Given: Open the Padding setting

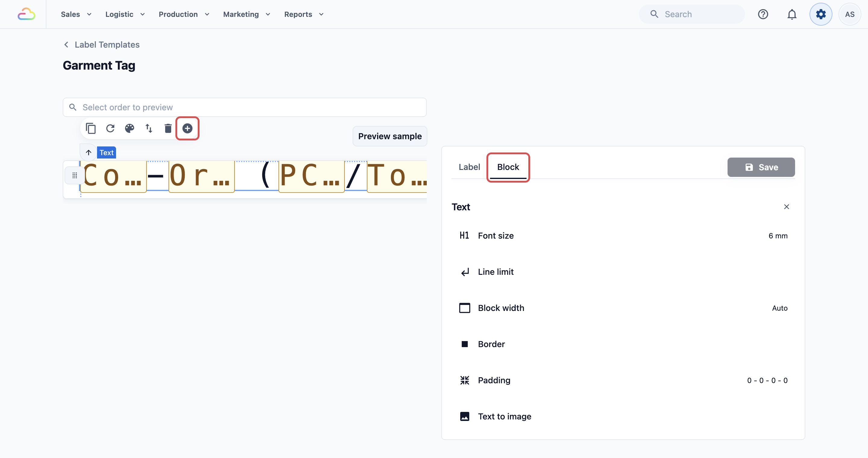Looking at the screenshot, I should 623,380.
